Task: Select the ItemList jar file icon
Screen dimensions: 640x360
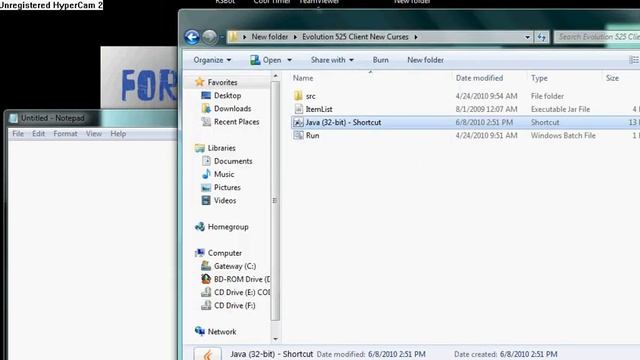Action: pyautogui.click(x=298, y=109)
